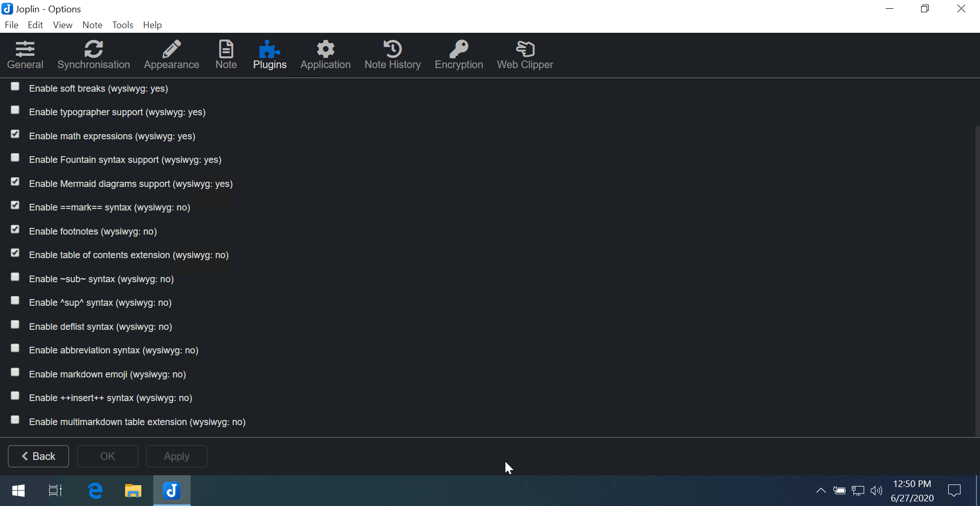The width and height of the screenshot is (980, 506).
Task: Open the Help menu
Action: (152, 25)
